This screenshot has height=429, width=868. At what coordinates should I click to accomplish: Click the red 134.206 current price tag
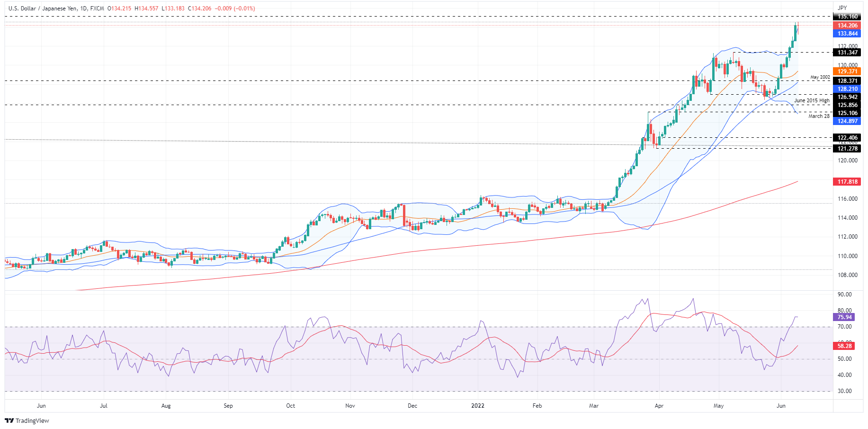tap(847, 26)
